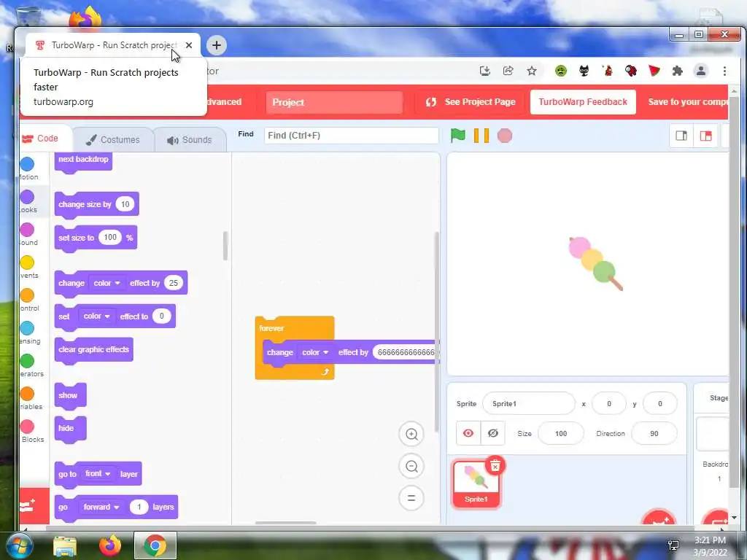Select the Control block category circle
Screen dimensions: 747x560
pyautogui.click(x=27, y=296)
